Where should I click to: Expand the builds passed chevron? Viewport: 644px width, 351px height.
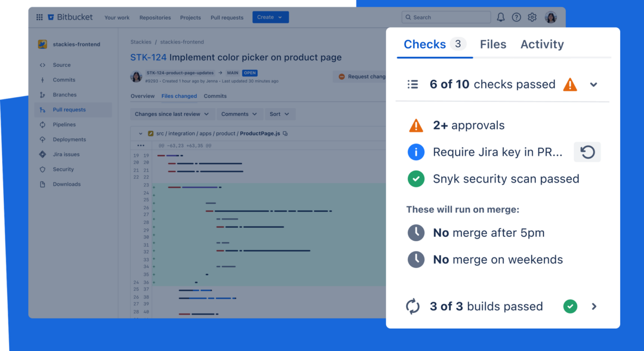594,306
